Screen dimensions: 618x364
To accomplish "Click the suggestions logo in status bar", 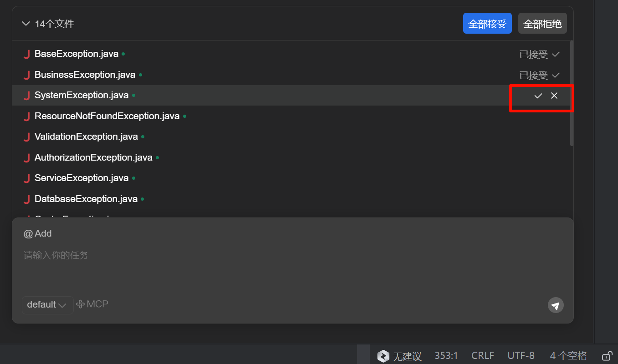I will coord(383,356).
